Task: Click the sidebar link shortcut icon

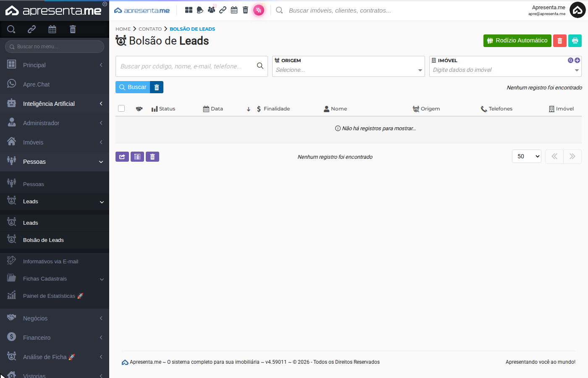Action: pos(32,29)
